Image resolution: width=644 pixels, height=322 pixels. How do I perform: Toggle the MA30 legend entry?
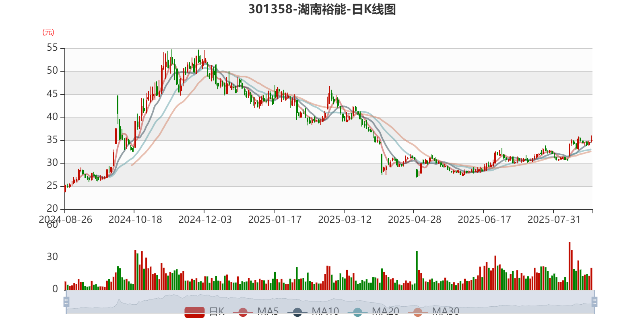coord(433,312)
